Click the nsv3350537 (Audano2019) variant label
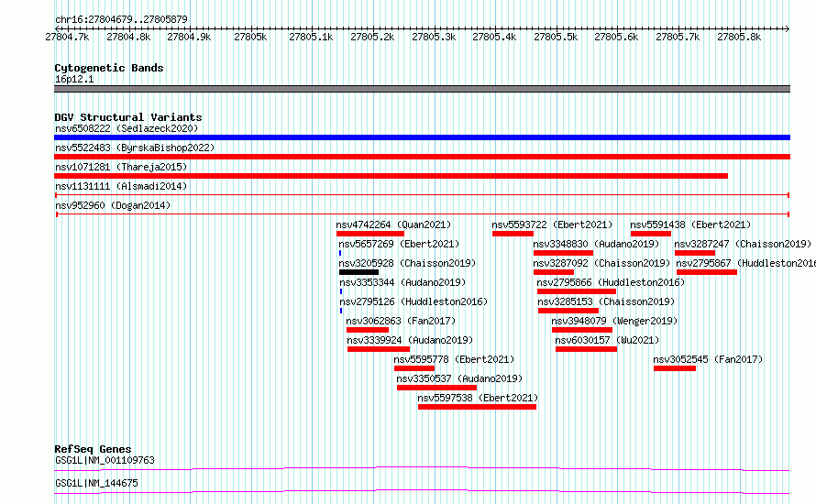The image size is (816, 504). tap(458, 378)
